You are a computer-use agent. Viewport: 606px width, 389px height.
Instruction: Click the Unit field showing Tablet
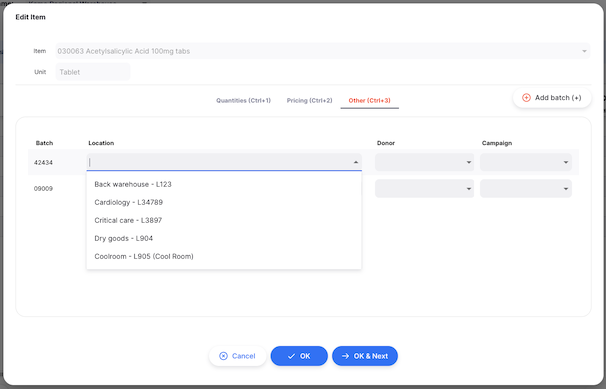pyautogui.click(x=93, y=72)
